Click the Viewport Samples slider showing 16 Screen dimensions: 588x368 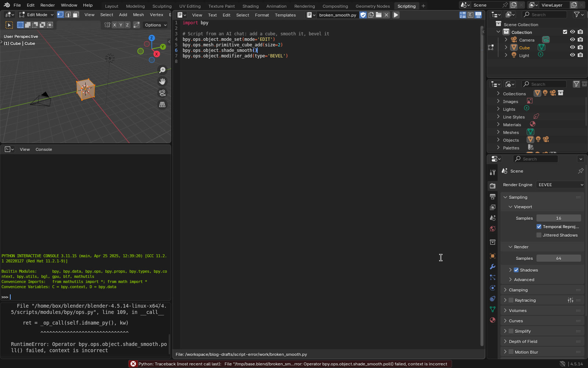pyautogui.click(x=559, y=218)
